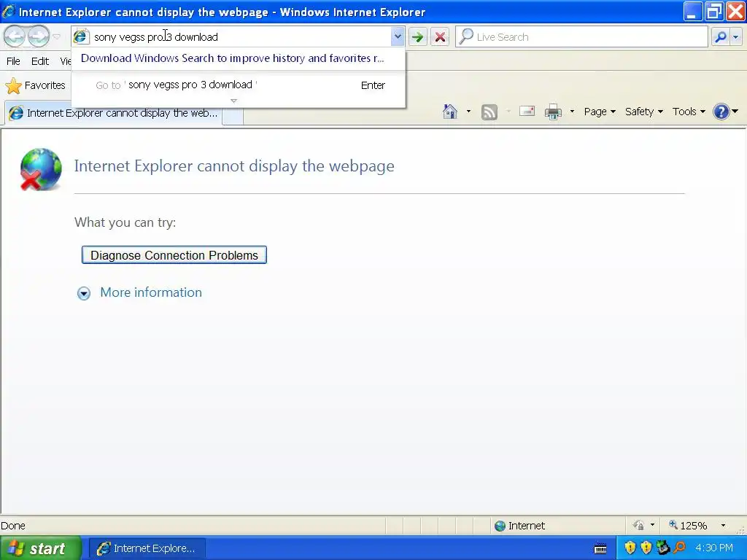Click the green Go arrow button
Image resolution: width=747 pixels, height=560 pixels.
(x=418, y=36)
